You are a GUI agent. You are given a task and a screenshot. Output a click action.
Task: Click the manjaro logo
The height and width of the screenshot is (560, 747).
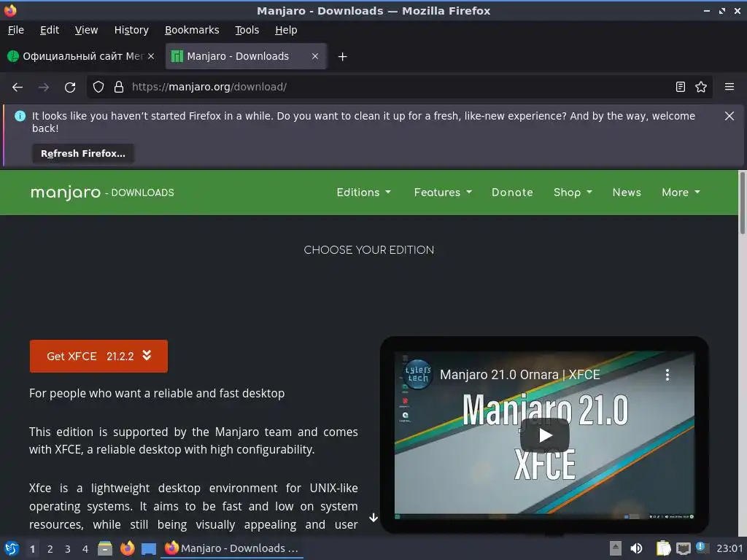point(66,192)
